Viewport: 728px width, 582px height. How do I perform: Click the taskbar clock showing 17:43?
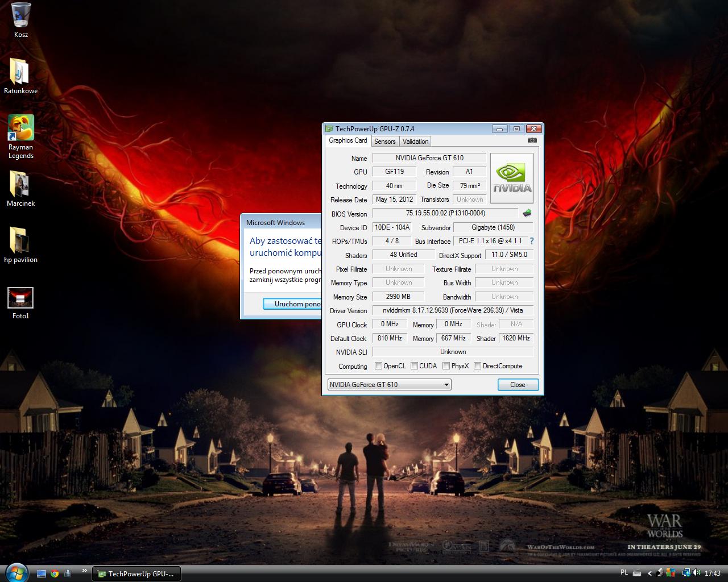713,573
